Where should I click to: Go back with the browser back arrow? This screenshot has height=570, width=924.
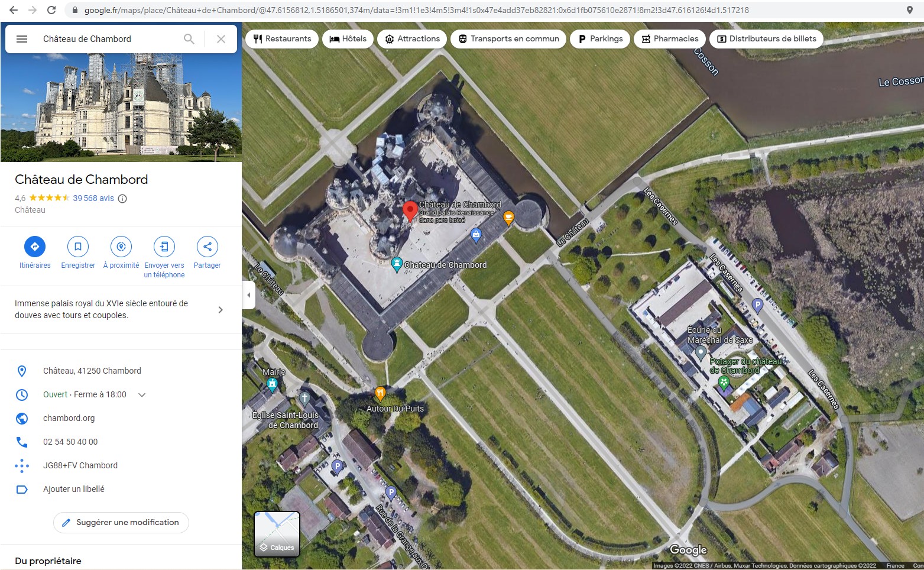(14, 10)
